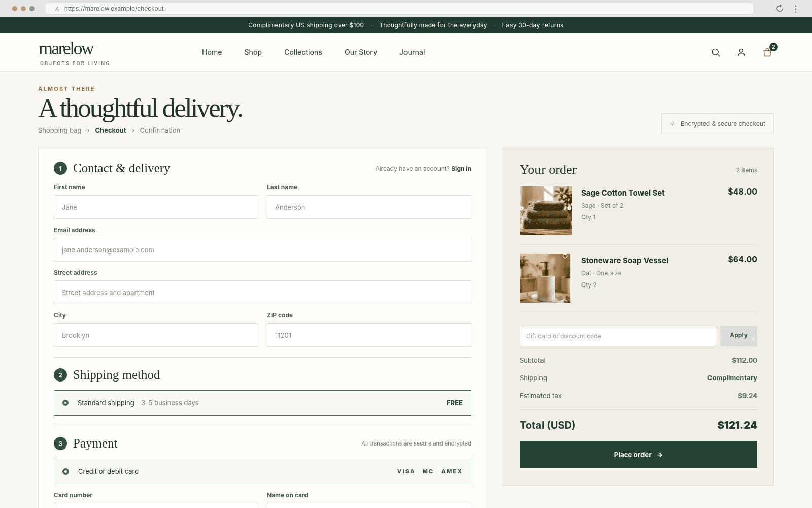The image size is (812, 508).
Task: Select Credit or debit card radio option
Action: click(65, 471)
